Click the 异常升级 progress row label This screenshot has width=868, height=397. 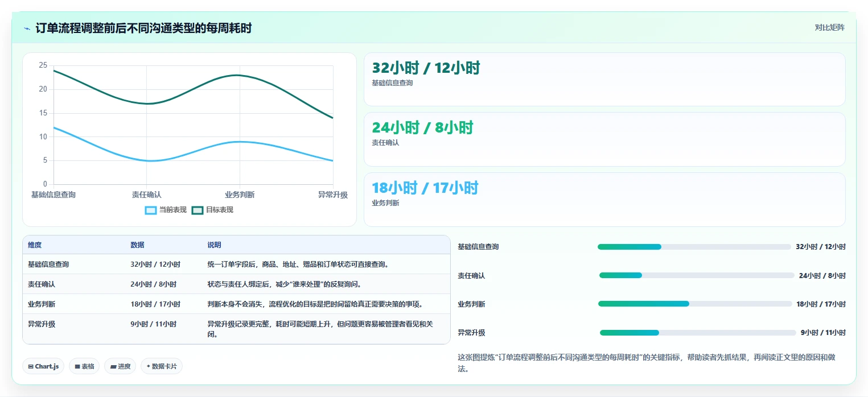471,333
